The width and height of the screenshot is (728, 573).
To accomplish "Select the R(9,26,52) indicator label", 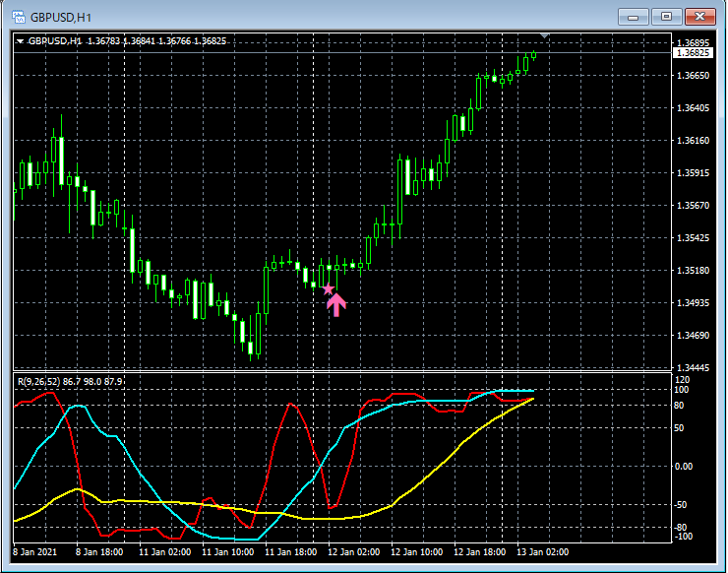I will (35, 380).
